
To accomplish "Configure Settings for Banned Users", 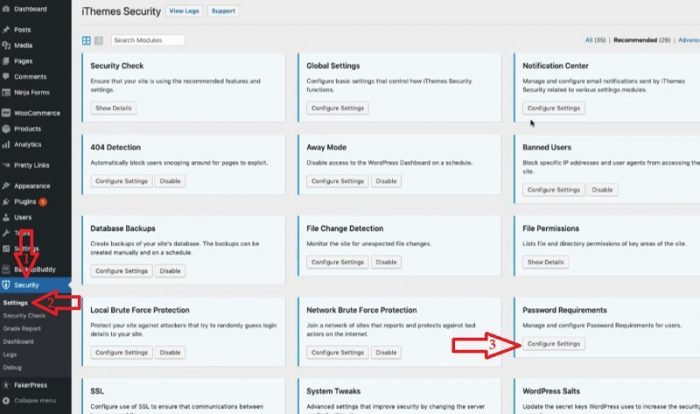I will 554,190.
